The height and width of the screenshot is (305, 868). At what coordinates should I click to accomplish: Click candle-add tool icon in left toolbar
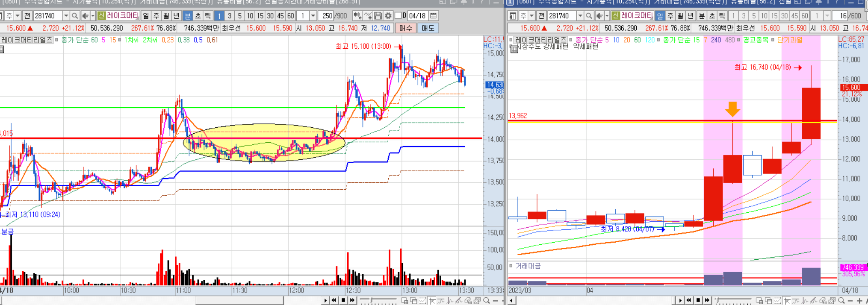click(x=357, y=16)
